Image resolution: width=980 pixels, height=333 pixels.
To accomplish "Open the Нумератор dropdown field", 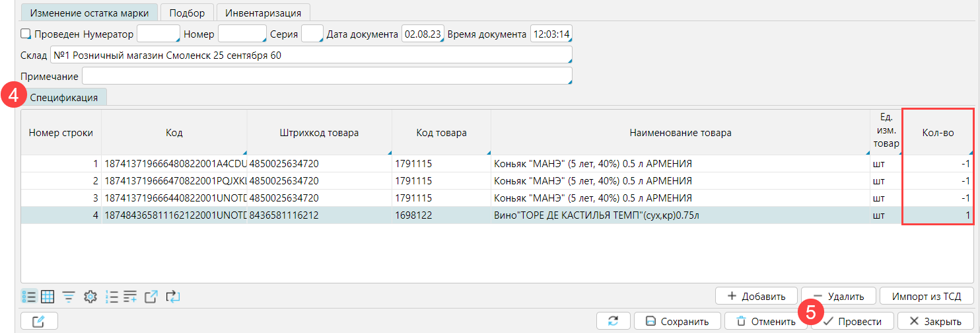I will (x=158, y=34).
